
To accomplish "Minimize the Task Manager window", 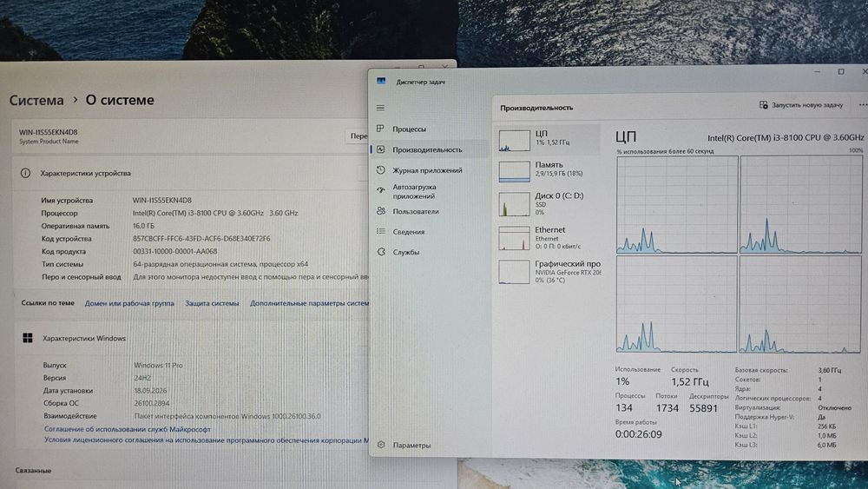I will (817, 71).
